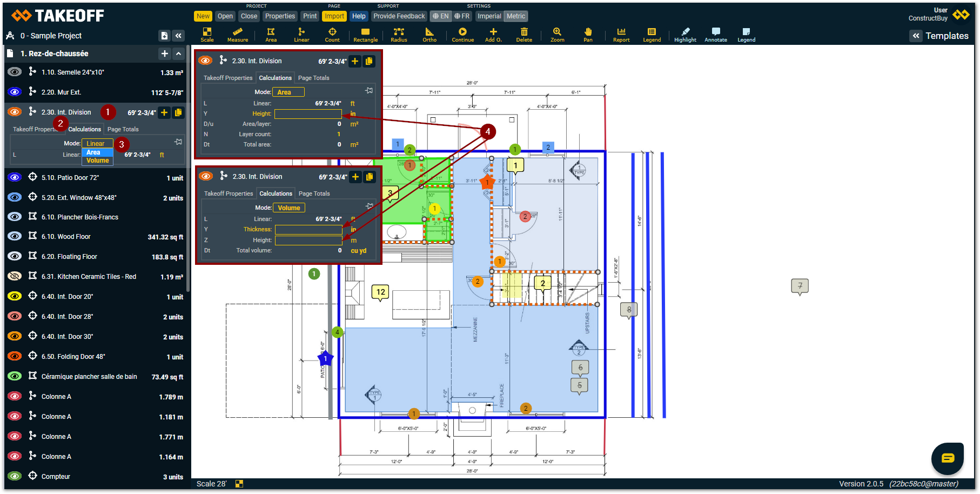980x494 pixels.
Task: Select the Highlight tool
Action: 685,35
